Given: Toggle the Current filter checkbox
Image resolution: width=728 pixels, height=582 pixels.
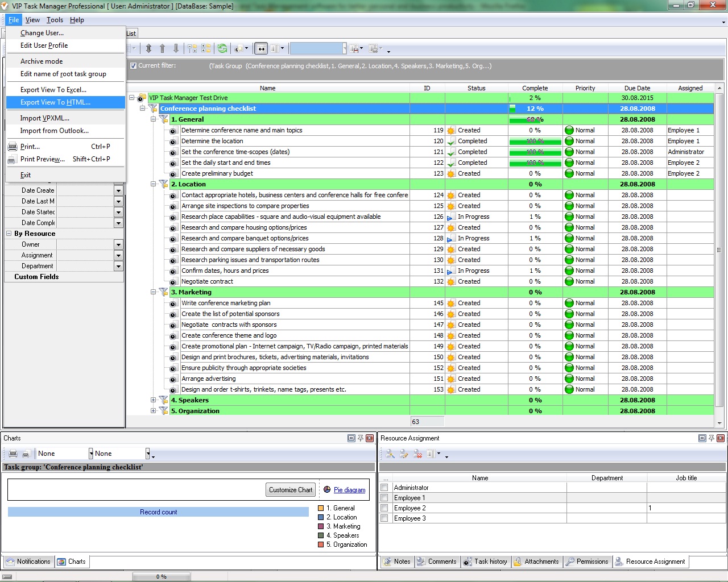Looking at the screenshot, I should pyautogui.click(x=133, y=65).
